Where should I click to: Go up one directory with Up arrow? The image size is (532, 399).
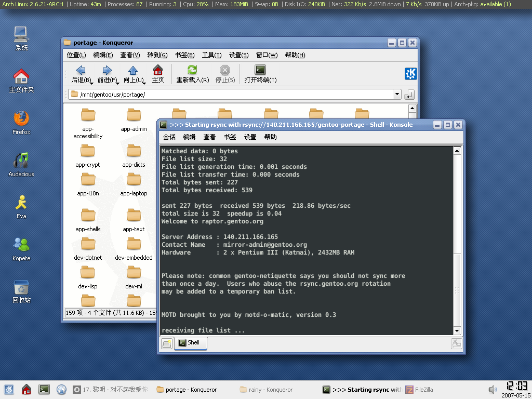pos(133,70)
